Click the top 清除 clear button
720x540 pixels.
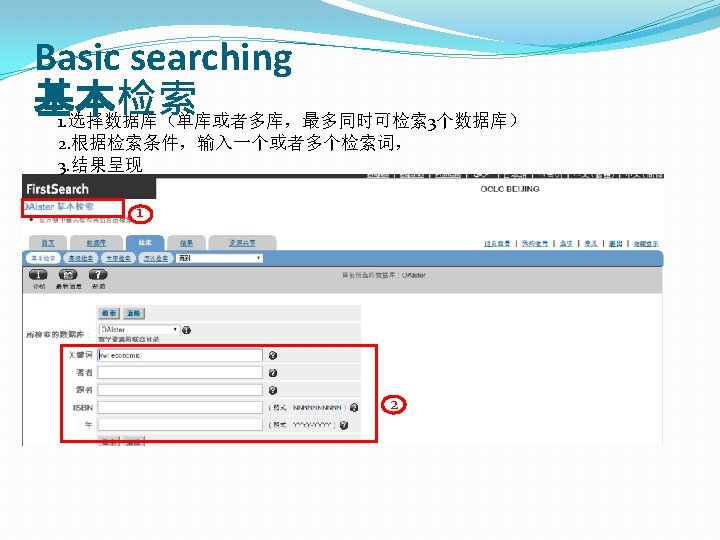[134, 313]
